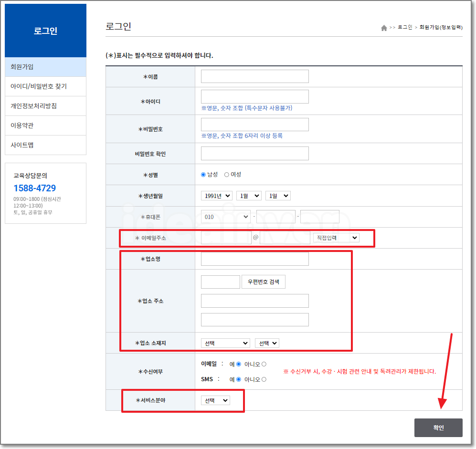Open the 1월 birth month dropdown
Image resolution: width=476 pixels, height=449 pixels.
(248, 196)
